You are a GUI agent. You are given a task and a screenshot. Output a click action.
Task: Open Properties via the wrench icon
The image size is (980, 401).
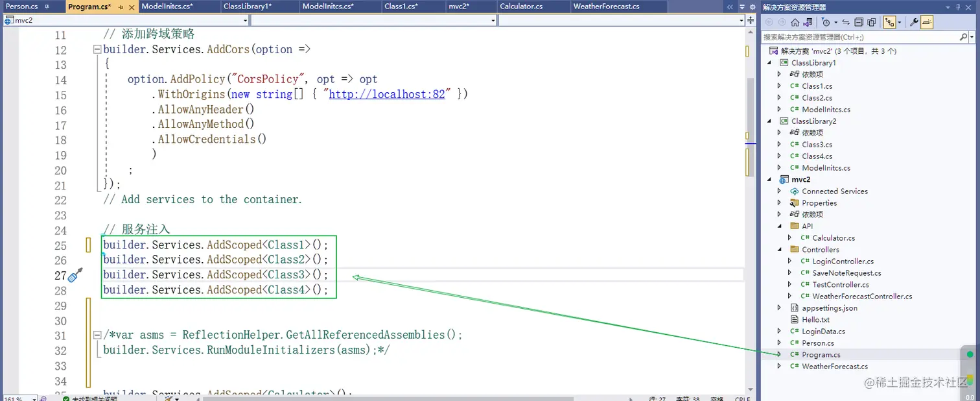914,22
